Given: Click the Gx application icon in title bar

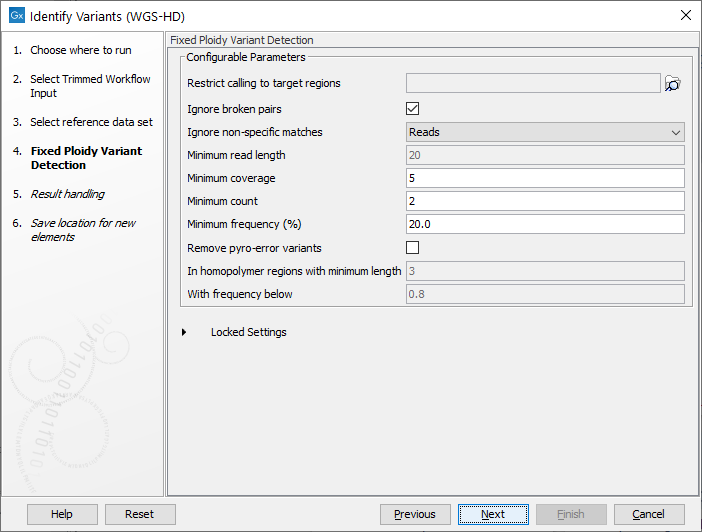Looking at the screenshot, I should point(17,15).
